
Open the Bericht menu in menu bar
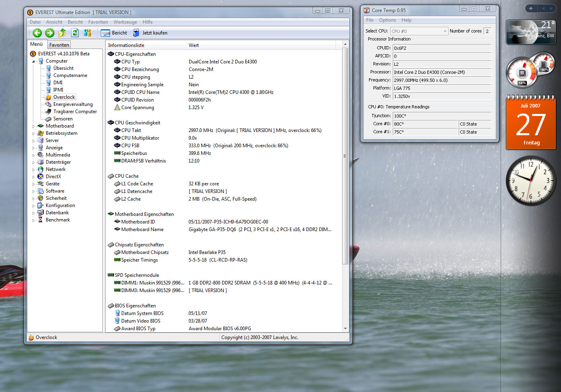75,22
